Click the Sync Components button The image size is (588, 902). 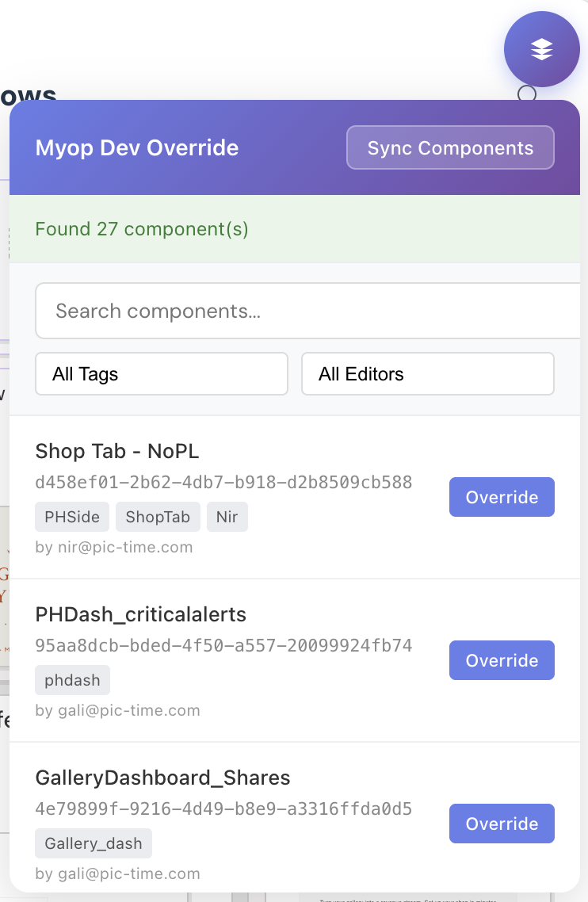449,147
